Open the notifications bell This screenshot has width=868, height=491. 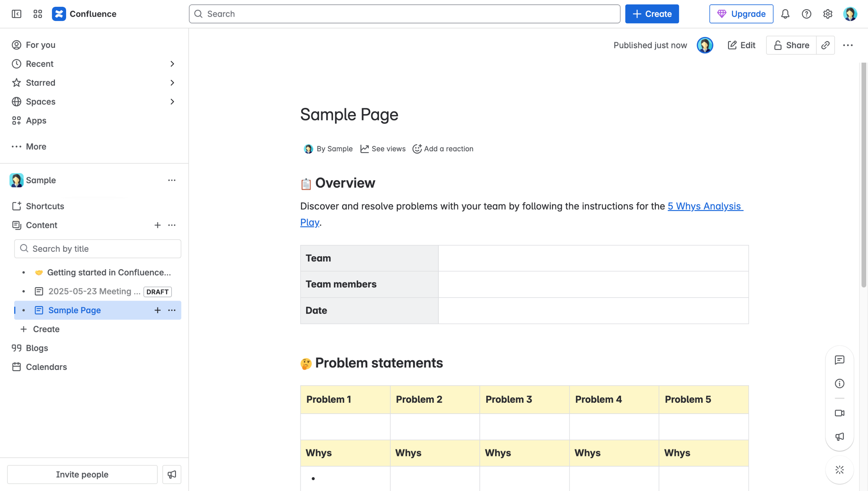[x=785, y=14]
